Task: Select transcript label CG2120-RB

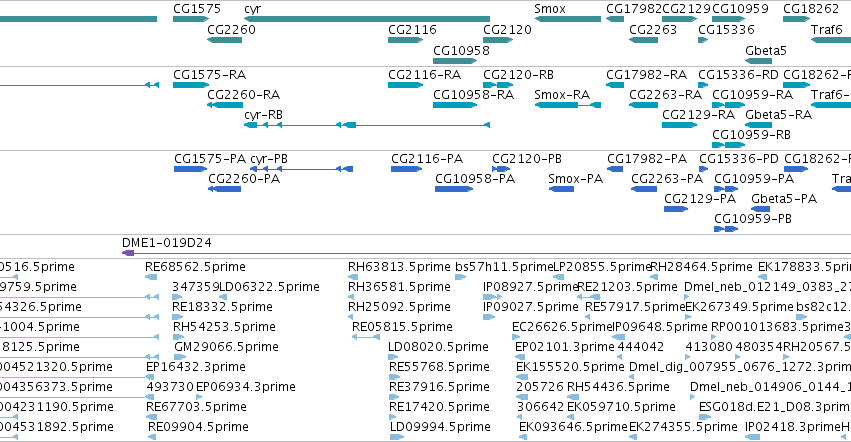Action: pos(518,74)
